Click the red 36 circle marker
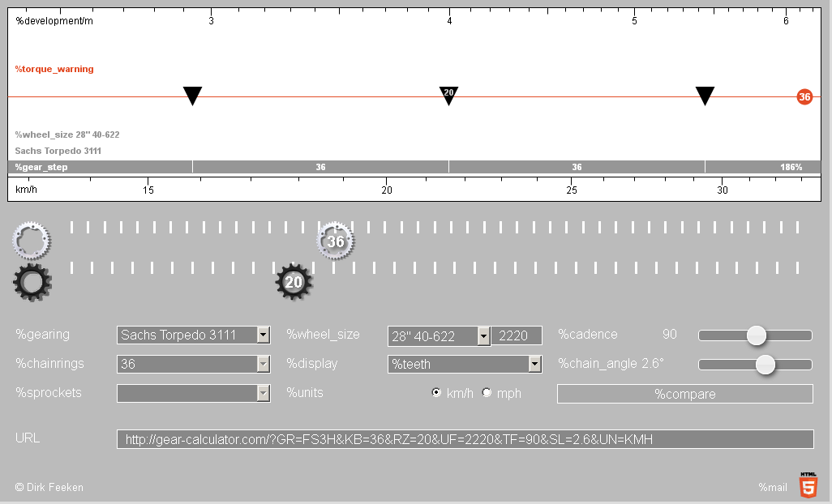 (x=804, y=97)
